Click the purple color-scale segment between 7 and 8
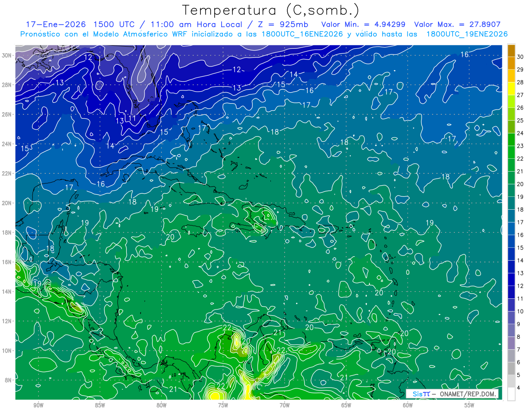Screen dimensions: 532x411 point(511,343)
